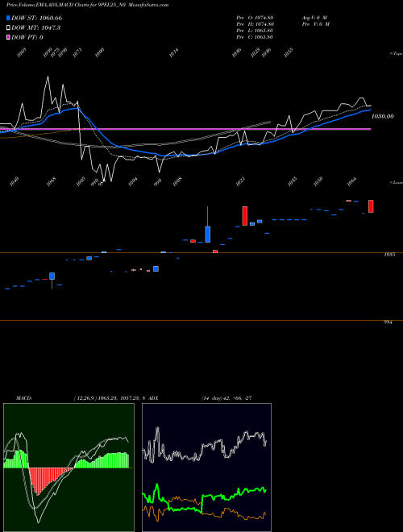Image resolution: width=403 pixels, height=532 pixels.
Task: Click the 'Pre O: 1074.80' value
Action: pyautogui.click(x=255, y=17)
